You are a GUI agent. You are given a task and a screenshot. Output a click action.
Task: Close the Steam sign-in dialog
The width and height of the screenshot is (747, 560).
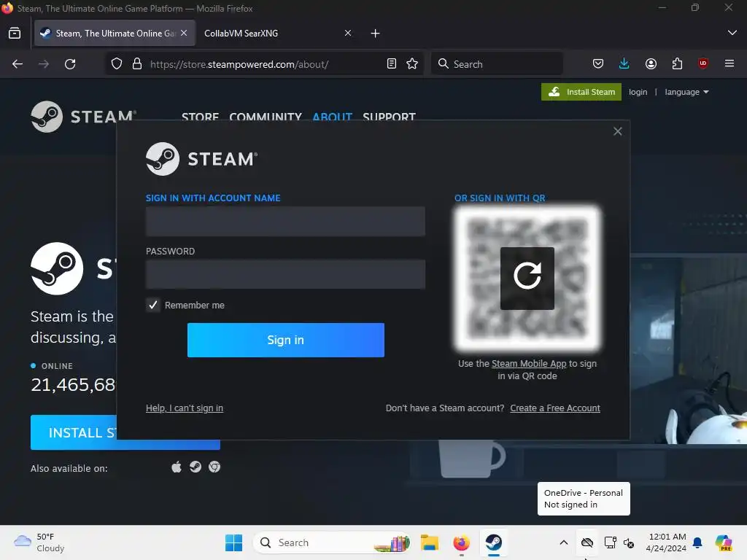click(x=617, y=131)
